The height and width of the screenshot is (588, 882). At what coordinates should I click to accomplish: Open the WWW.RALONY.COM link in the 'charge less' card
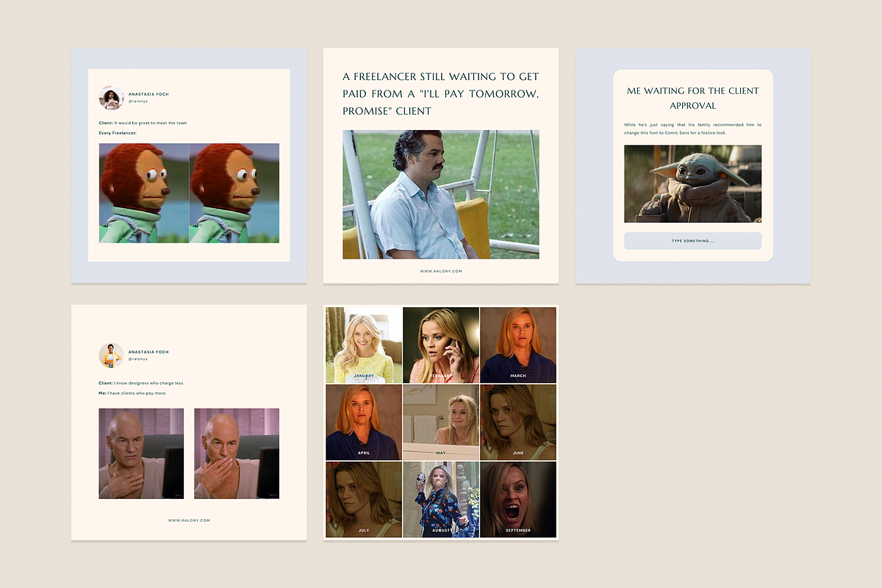[x=189, y=520]
